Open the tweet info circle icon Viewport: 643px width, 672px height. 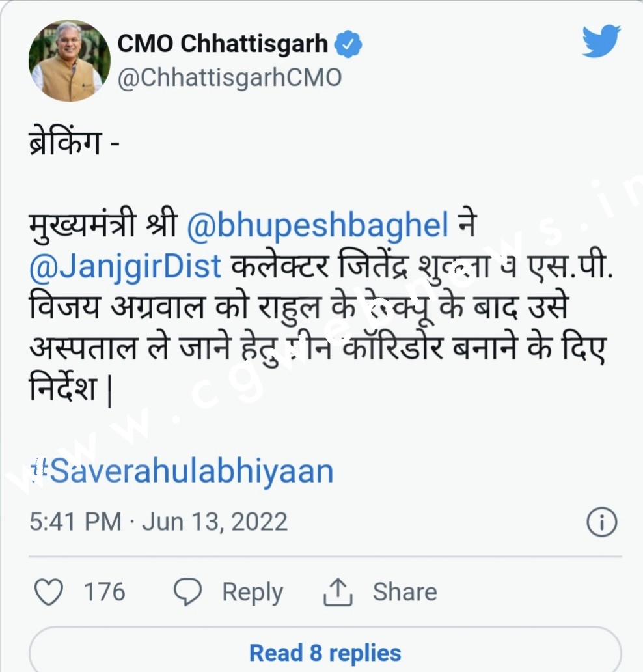pyautogui.click(x=603, y=521)
